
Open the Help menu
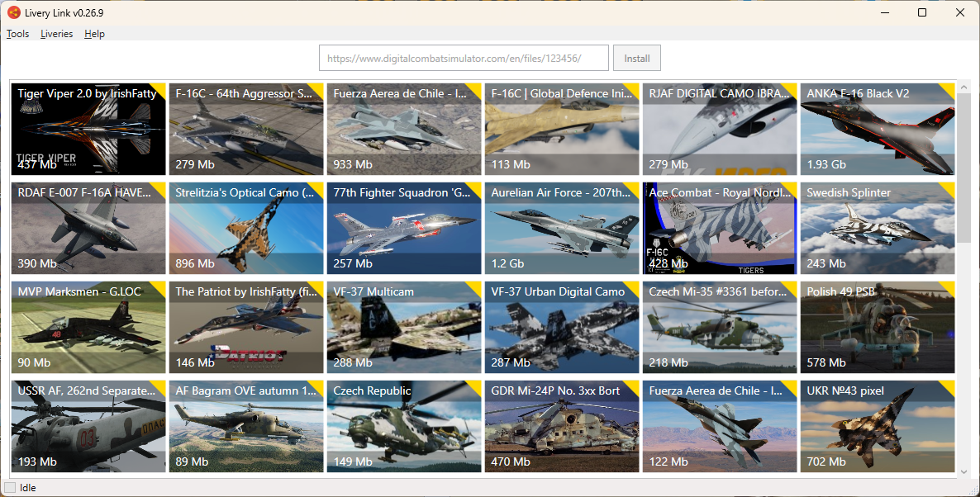pos(94,34)
